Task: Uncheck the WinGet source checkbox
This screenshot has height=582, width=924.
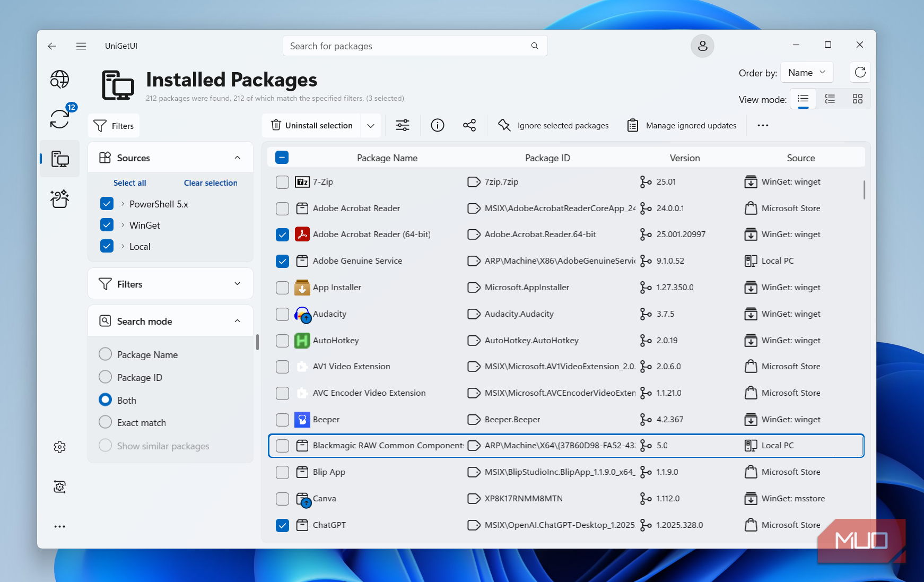Action: coord(107,225)
